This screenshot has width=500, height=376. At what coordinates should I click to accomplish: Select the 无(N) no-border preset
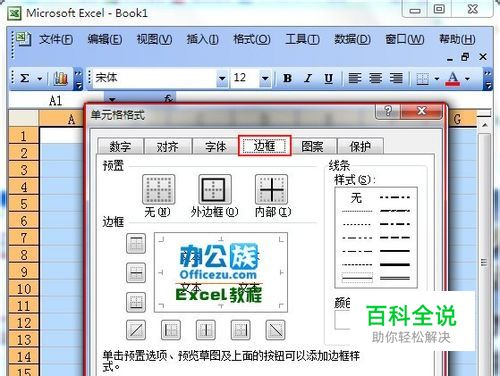click(x=159, y=189)
